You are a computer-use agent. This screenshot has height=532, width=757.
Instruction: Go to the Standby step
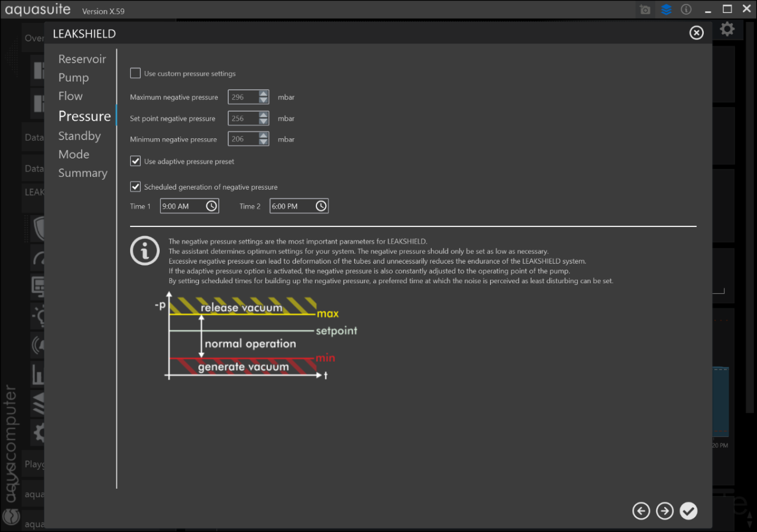79,136
